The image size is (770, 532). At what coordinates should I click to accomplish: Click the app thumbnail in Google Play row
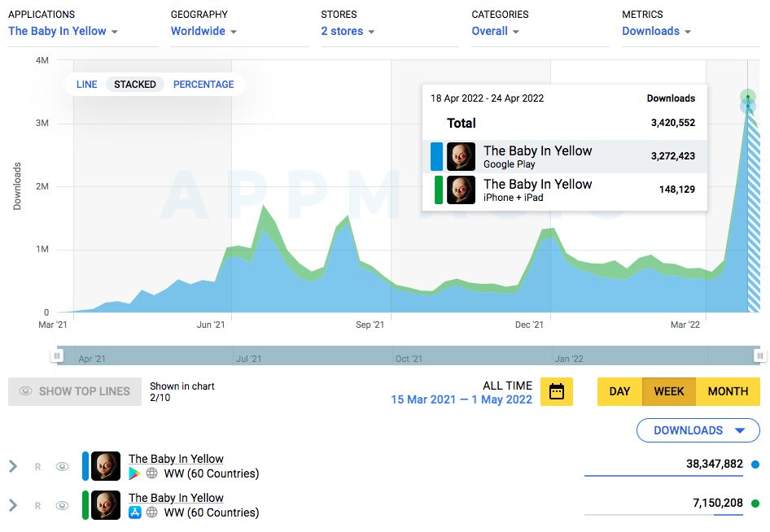point(106,466)
